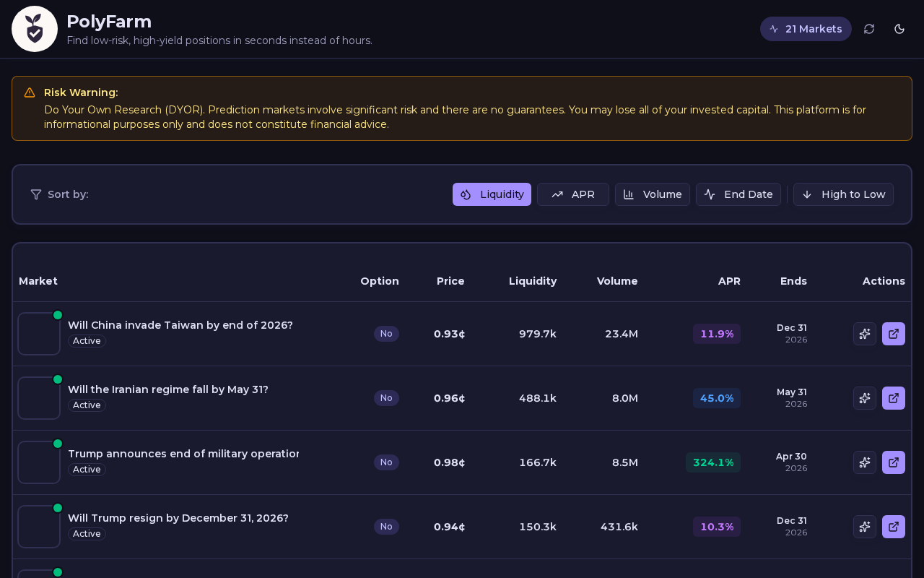
Task: Sort markets by APR
Action: pyautogui.click(x=573, y=194)
